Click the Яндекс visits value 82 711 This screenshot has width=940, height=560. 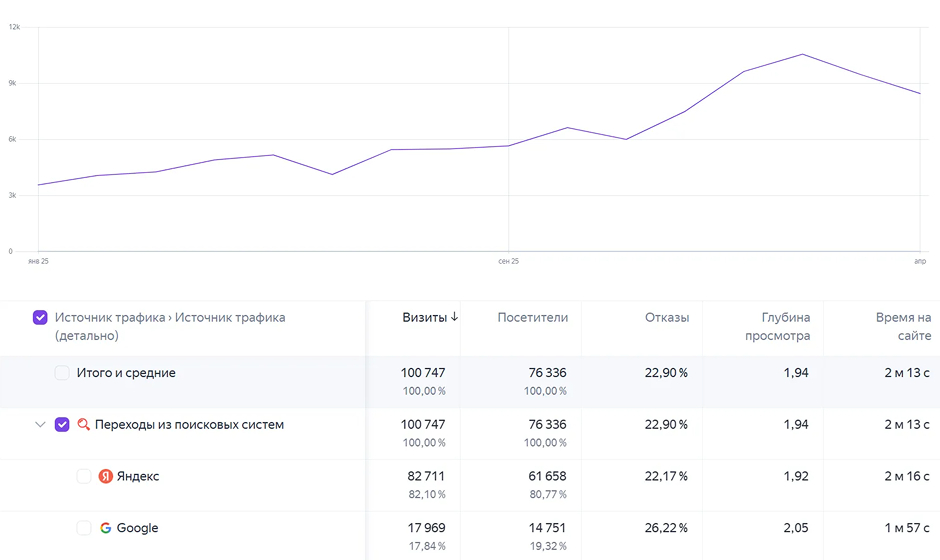click(x=426, y=476)
